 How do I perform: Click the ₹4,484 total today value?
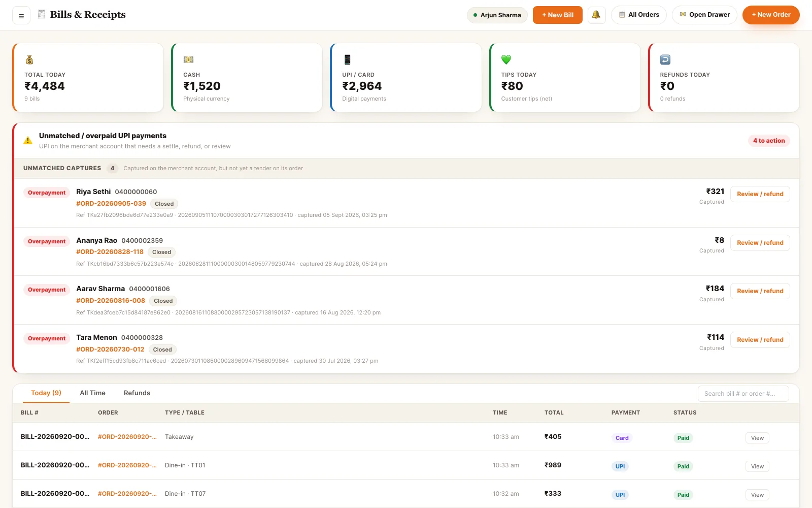45,86
